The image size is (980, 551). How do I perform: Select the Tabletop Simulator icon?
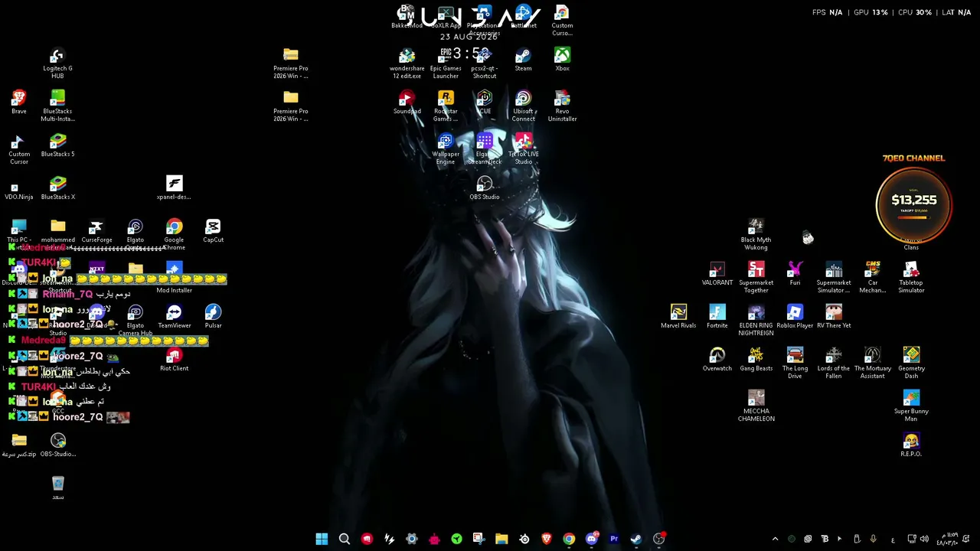click(911, 278)
